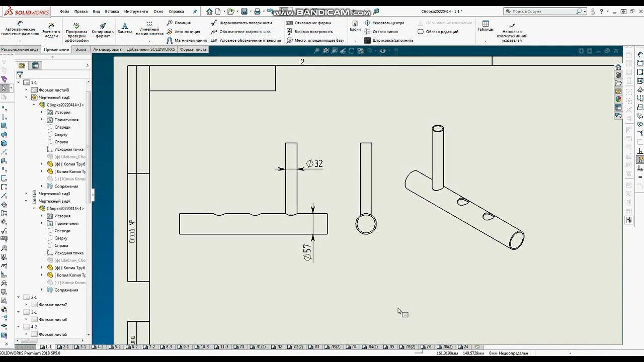Click the Копировать формат (Format Painter) tool
The height and width of the screenshot is (362, 644).
click(x=103, y=30)
